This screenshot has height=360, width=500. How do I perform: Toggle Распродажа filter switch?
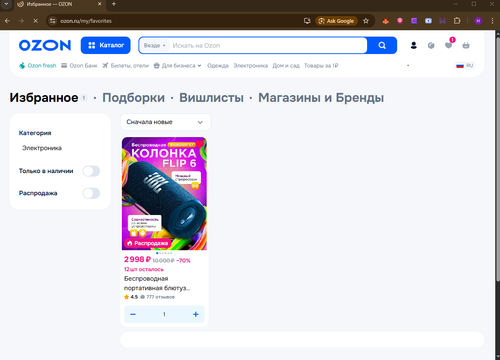[91, 193]
